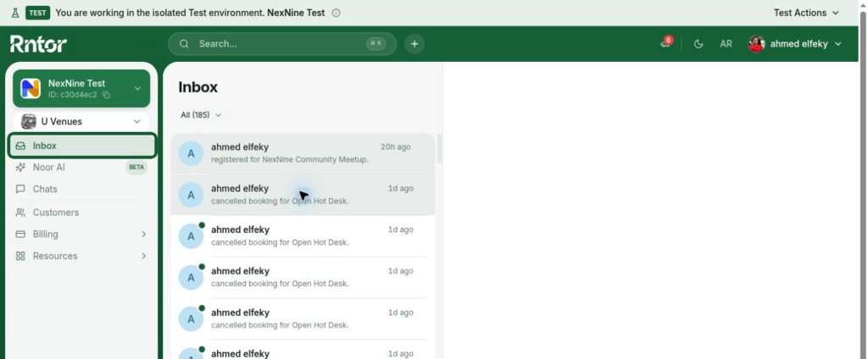
Task: Click the TEST badge
Action: (x=37, y=13)
